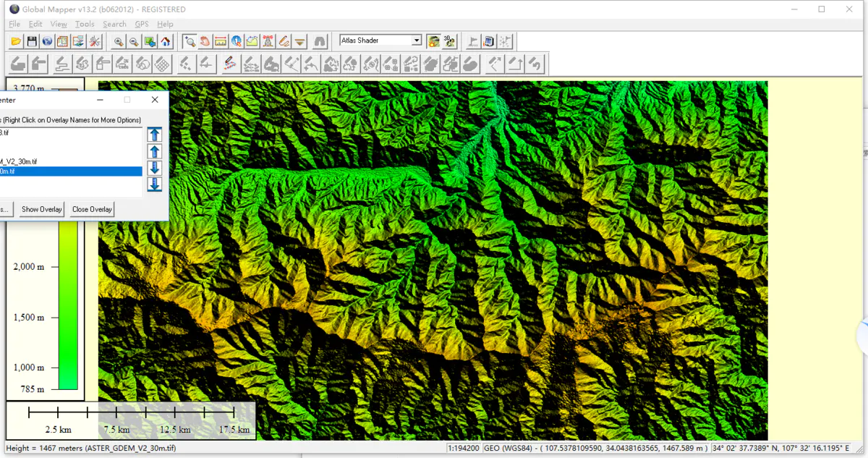
Task: Open the Edit menu
Action: (x=35, y=25)
